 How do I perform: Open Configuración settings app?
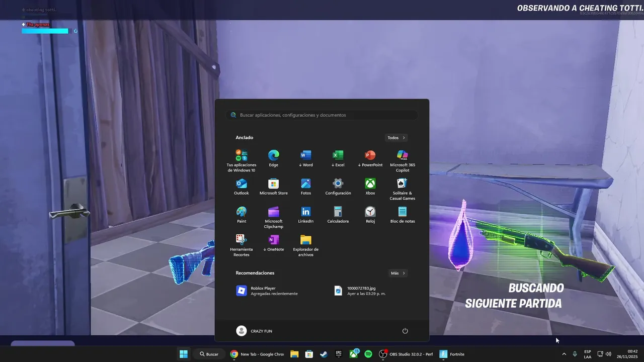click(338, 187)
